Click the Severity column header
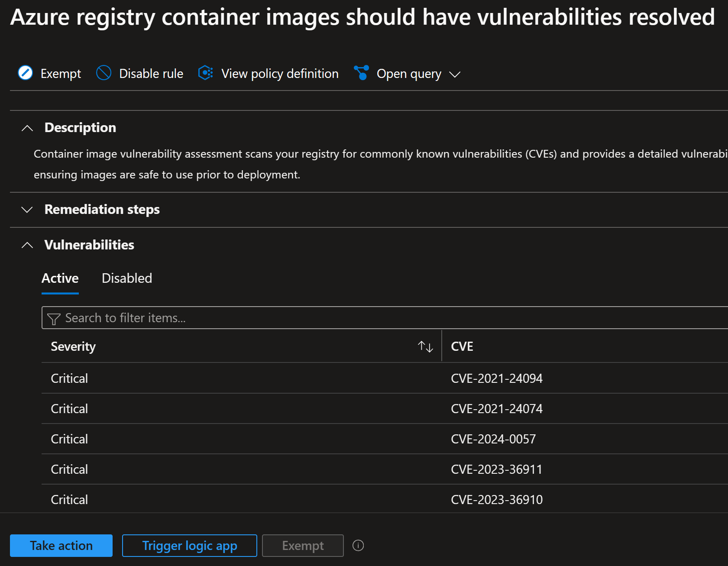The width and height of the screenshot is (728, 566). coord(73,346)
